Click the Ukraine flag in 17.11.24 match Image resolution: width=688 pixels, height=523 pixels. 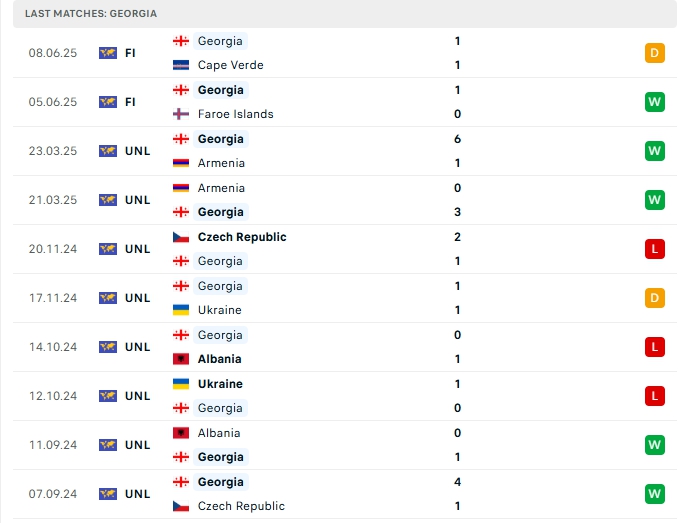click(x=181, y=310)
